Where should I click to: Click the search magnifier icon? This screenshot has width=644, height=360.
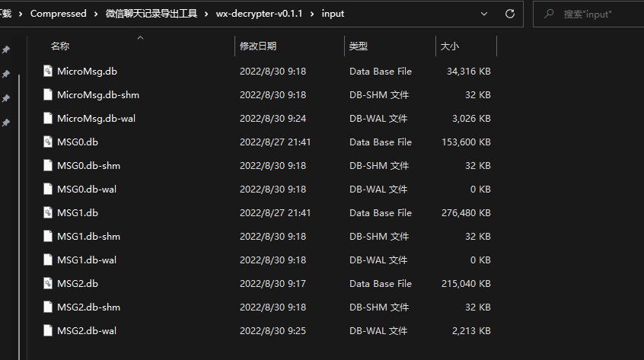coord(549,14)
